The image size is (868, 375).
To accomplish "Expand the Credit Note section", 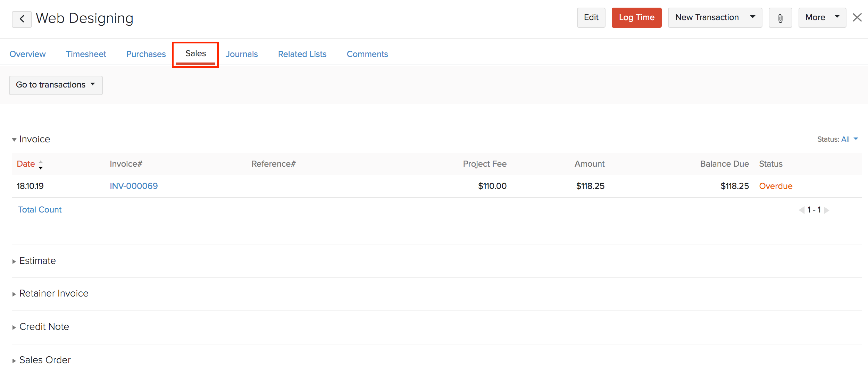I will pos(14,327).
